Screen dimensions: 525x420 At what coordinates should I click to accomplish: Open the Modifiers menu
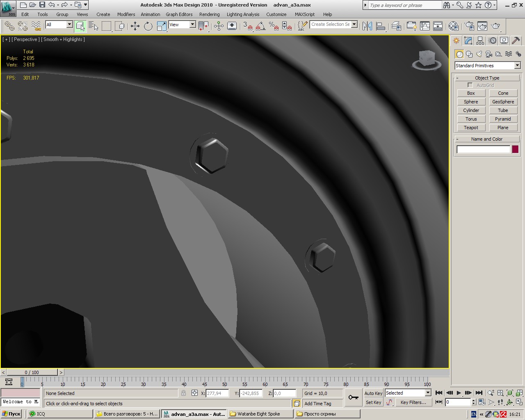tap(126, 14)
